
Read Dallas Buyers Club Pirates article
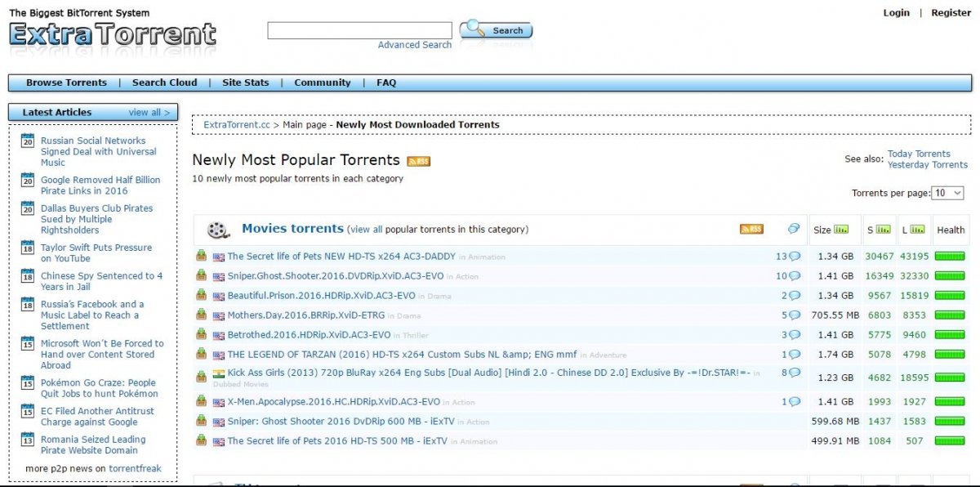[96, 219]
